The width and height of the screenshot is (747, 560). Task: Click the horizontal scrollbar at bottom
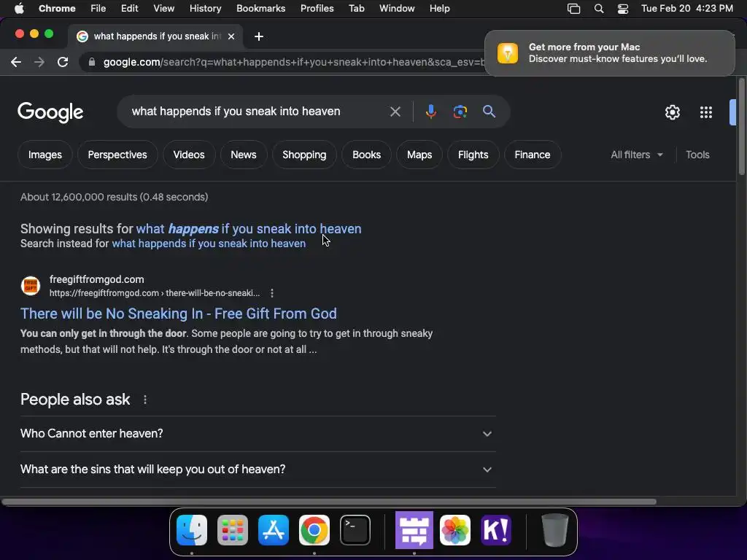[x=329, y=502]
